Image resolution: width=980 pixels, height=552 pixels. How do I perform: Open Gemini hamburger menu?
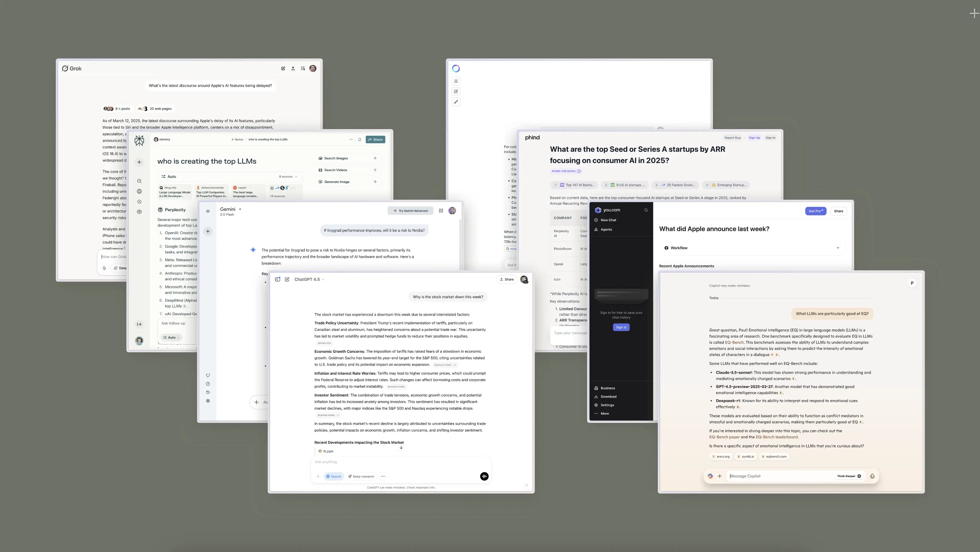(208, 211)
